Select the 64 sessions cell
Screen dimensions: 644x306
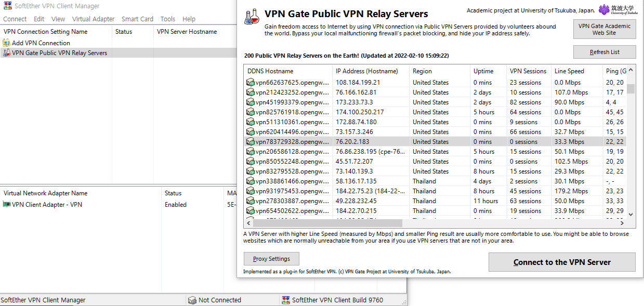(525, 112)
